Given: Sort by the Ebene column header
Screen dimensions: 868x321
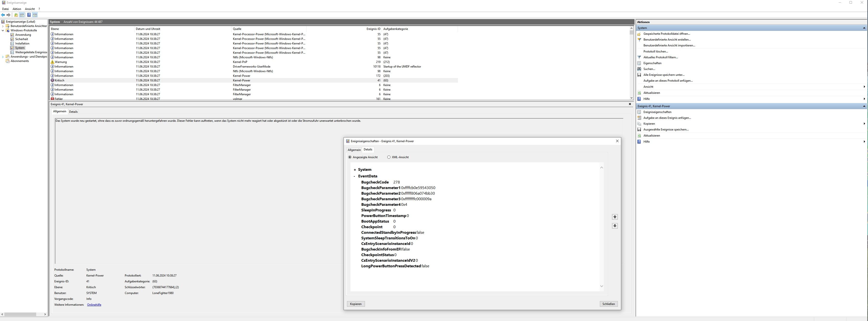Looking at the screenshot, I should [92, 29].
